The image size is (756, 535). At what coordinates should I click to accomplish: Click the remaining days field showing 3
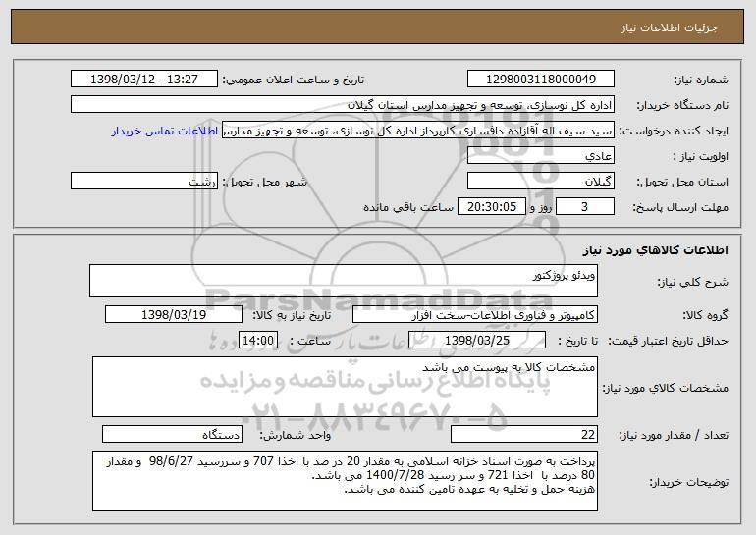(x=585, y=207)
